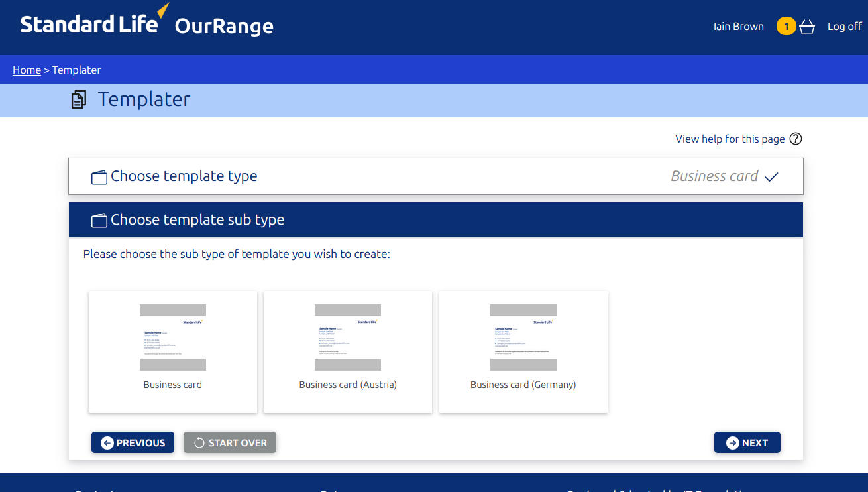This screenshot has width=868, height=492.
Task: Collapse the Choose template sub type header
Action: pyautogui.click(x=435, y=220)
